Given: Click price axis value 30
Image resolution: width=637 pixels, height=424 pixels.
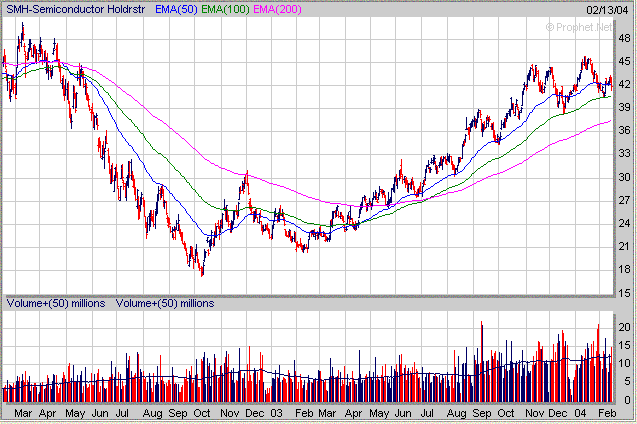Looking at the screenshot, I should (624, 177).
